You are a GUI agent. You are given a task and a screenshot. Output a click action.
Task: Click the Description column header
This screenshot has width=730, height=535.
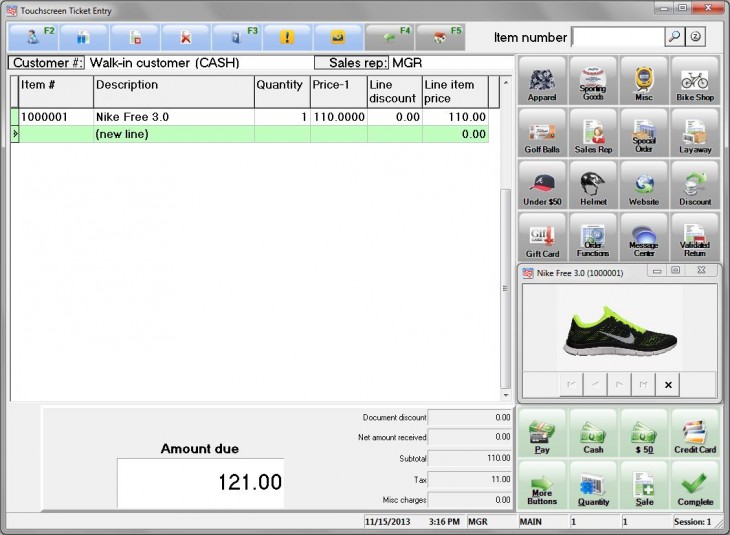(174, 92)
